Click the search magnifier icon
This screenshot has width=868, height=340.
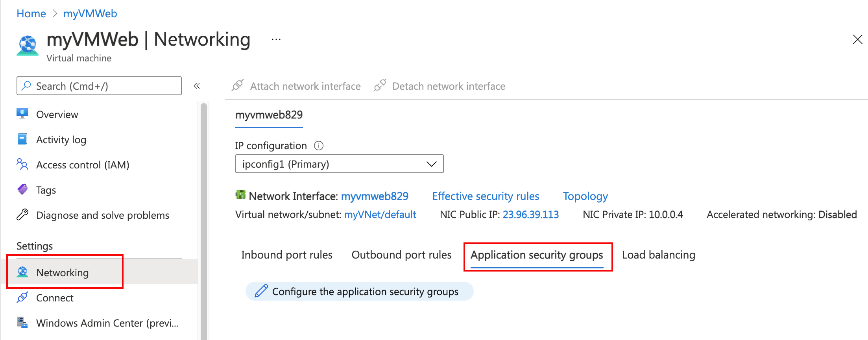[26, 85]
